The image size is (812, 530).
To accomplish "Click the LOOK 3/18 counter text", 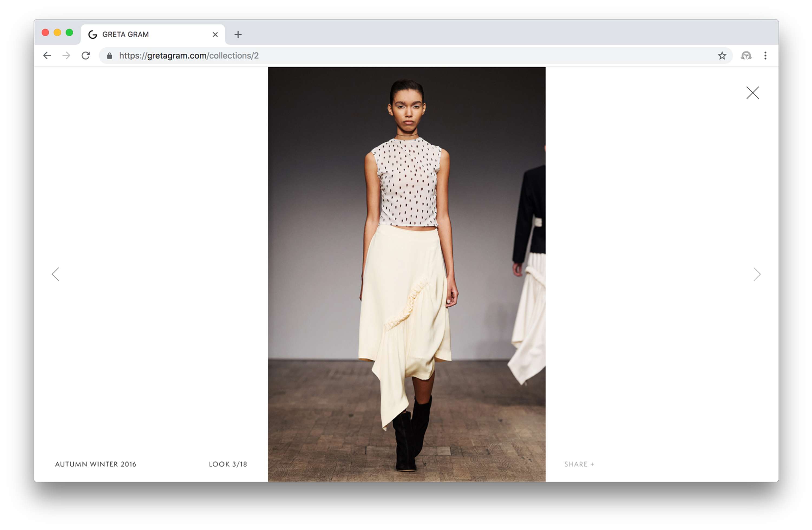I will [228, 464].
